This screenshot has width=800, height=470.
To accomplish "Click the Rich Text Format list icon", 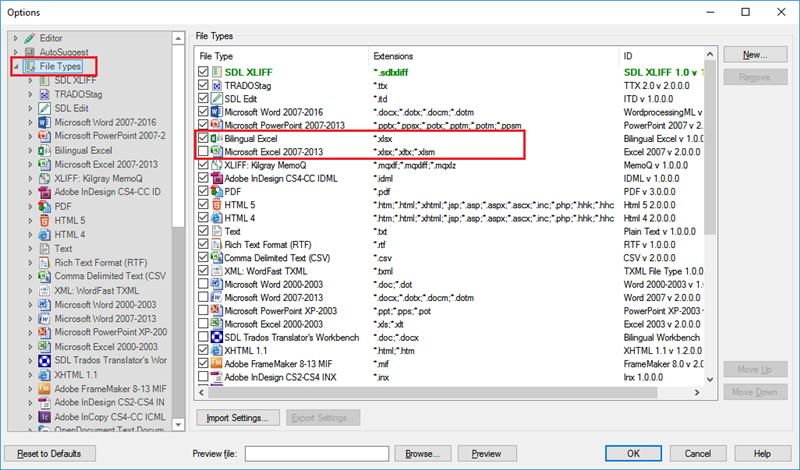I will coord(217,244).
